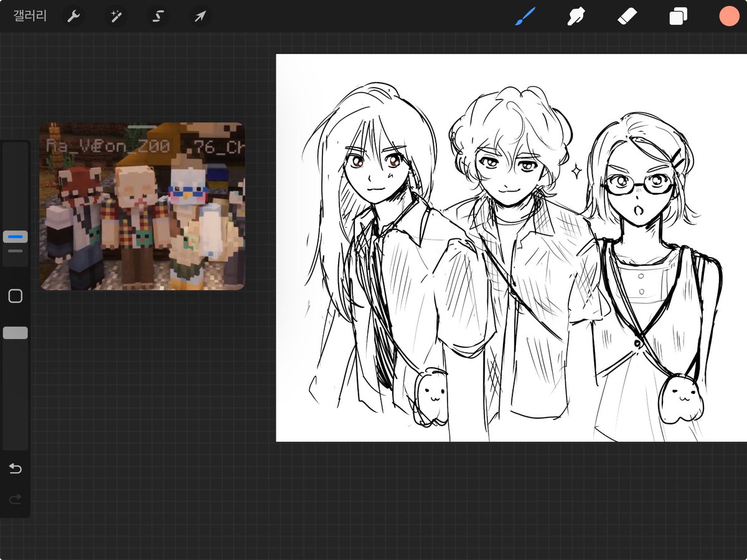
Task: Activate the Transform arrow tool
Action: click(200, 16)
